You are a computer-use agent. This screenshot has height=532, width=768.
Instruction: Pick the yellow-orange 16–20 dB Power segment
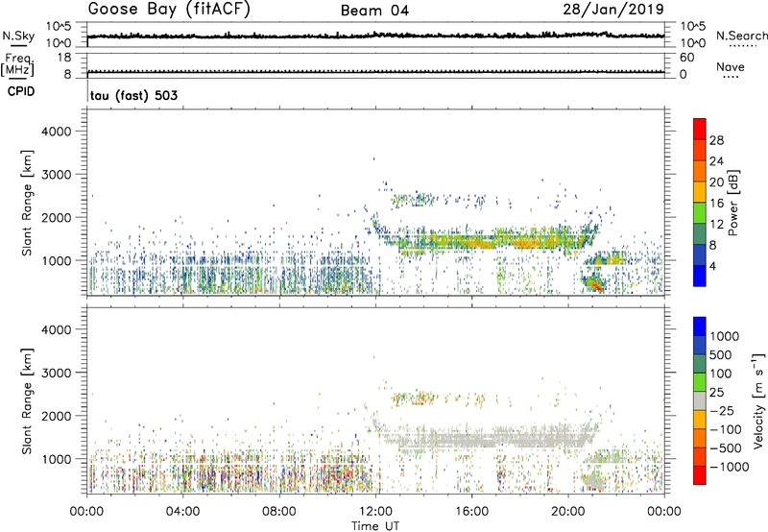tap(700, 191)
